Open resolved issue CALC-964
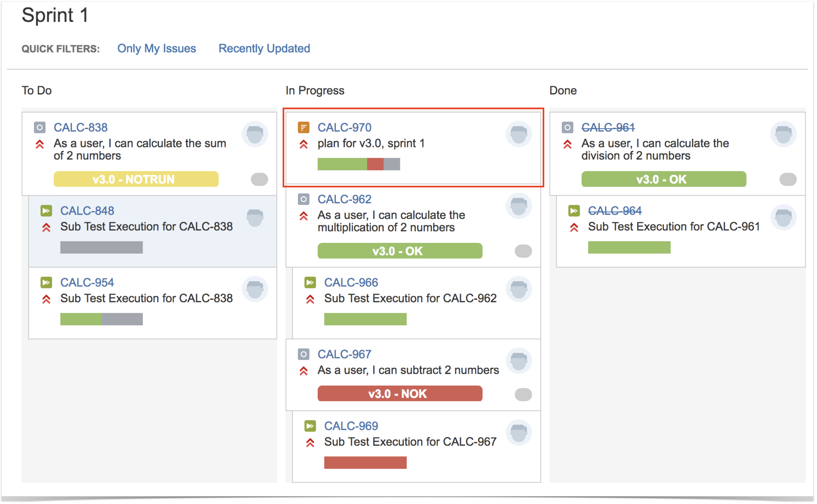 click(x=615, y=211)
